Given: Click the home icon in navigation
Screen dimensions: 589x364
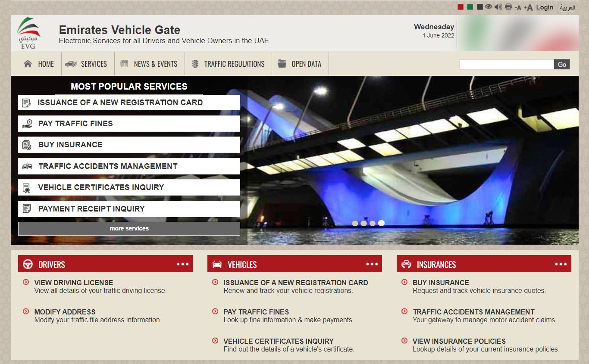Looking at the screenshot, I should click(28, 64).
